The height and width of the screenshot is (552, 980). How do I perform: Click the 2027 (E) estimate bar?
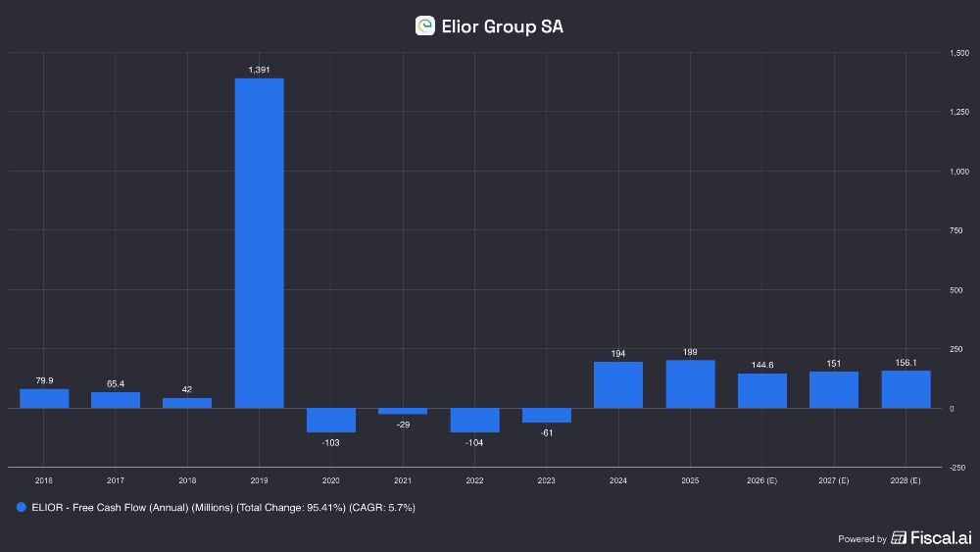pyautogui.click(x=834, y=389)
